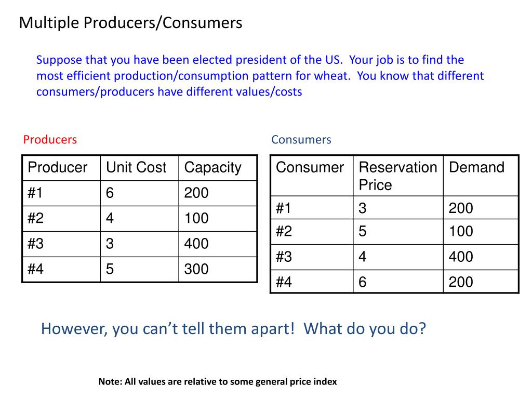Click the "Reservation Price" header cell
532x399 pixels.
(x=397, y=176)
